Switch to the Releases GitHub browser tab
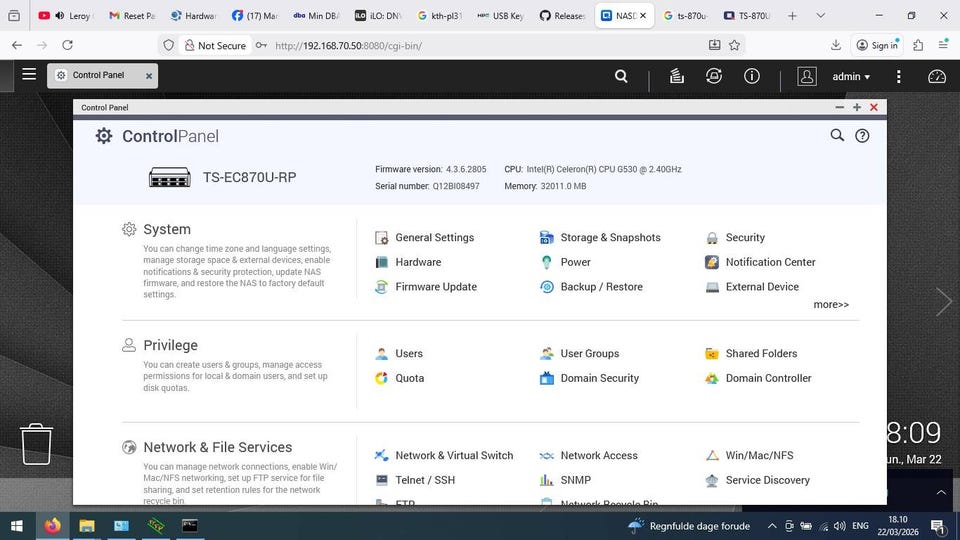Screen dimensions: 960x540 (562, 15)
